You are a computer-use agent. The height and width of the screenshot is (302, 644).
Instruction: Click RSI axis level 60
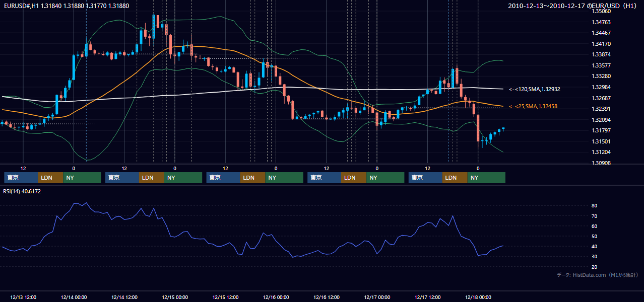click(x=595, y=226)
